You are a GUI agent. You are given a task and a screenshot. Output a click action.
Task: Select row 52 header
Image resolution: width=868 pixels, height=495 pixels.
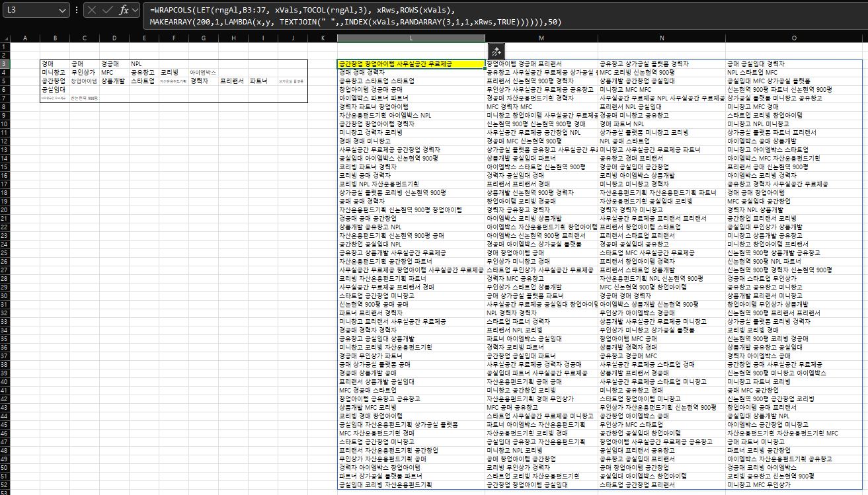[x=5, y=485]
